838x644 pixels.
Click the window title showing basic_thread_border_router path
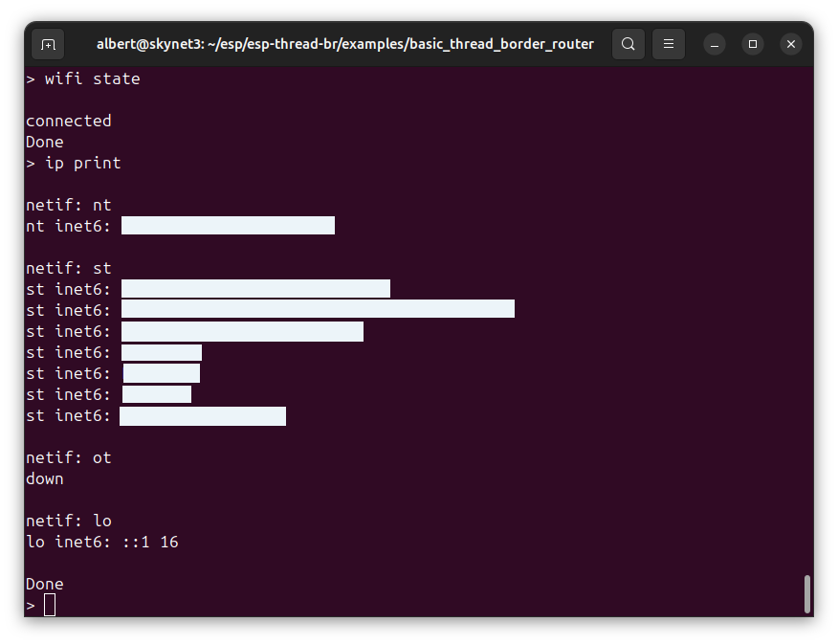tap(344, 44)
